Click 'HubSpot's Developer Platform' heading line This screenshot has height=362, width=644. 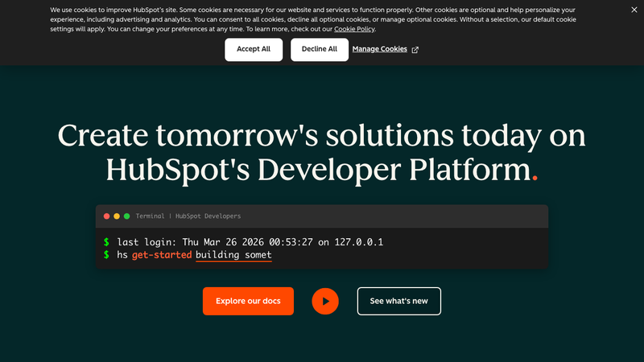pos(321,170)
